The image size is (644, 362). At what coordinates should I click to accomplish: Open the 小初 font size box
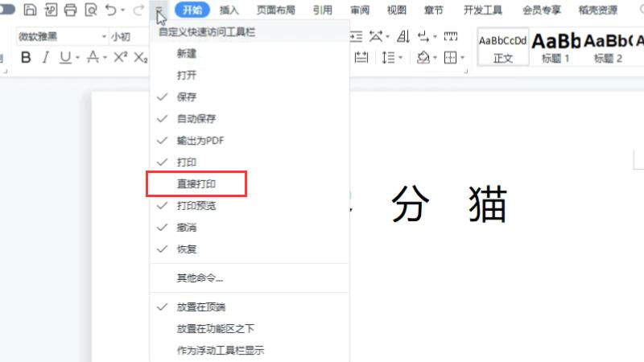[x=129, y=36]
